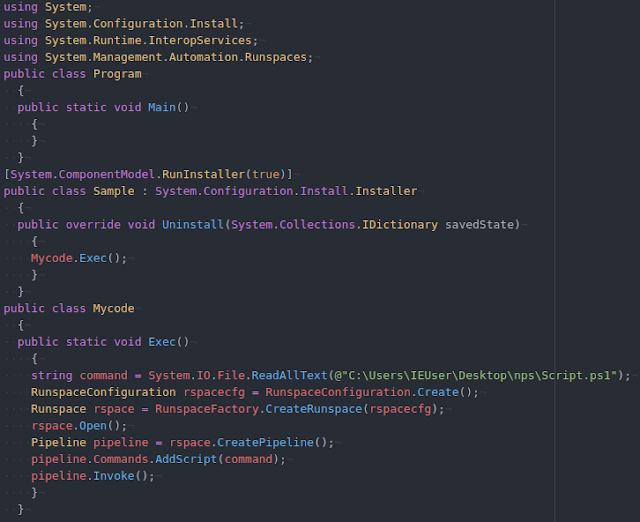
Task: Click the 'savedState' parameter
Action: (479, 224)
